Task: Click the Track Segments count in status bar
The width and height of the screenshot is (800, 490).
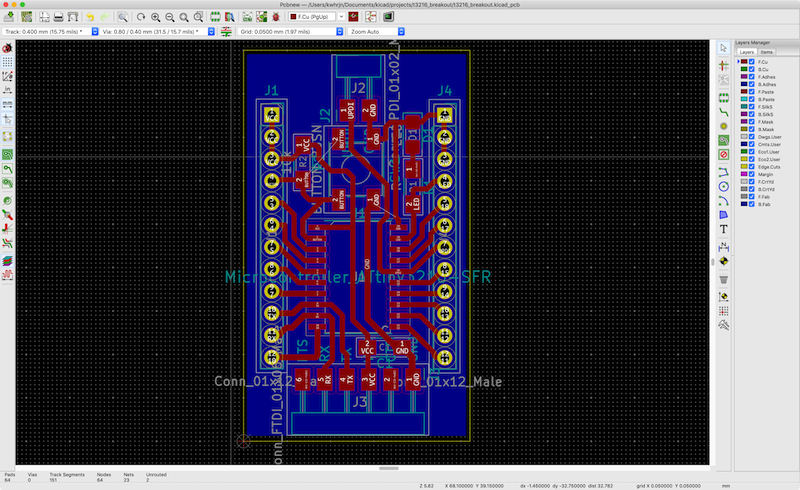Action: 53,480
